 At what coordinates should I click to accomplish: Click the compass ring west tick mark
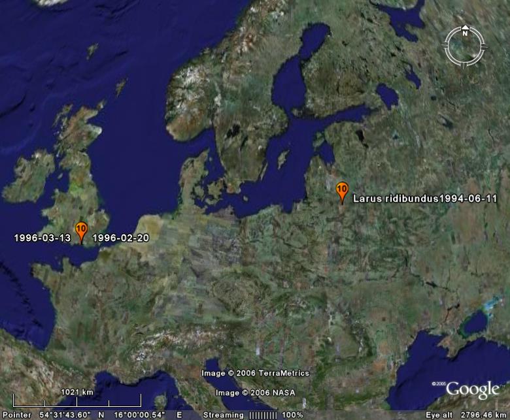pos(447,46)
